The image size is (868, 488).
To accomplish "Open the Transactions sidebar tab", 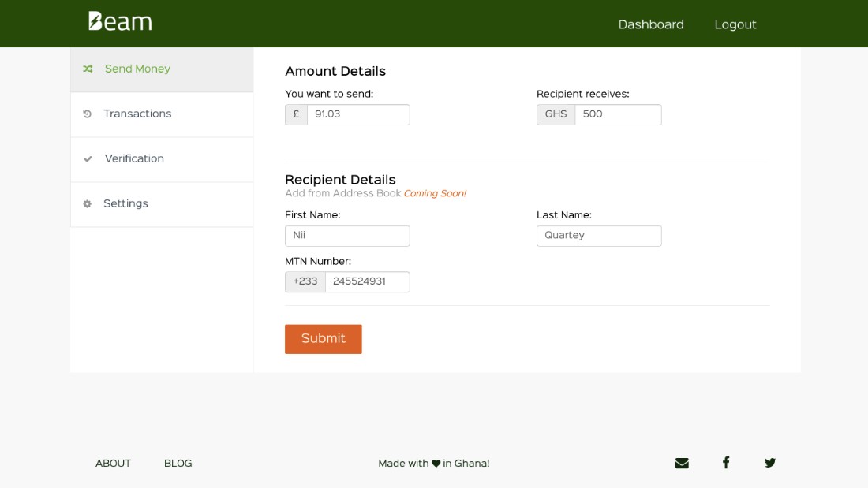I will pyautogui.click(x=162, y=114).
